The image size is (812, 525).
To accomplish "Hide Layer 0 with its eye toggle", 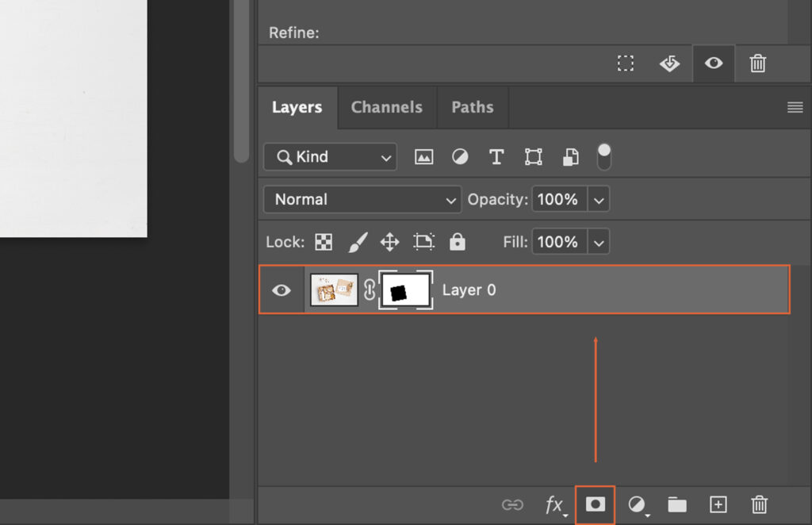I will [282, 289].
